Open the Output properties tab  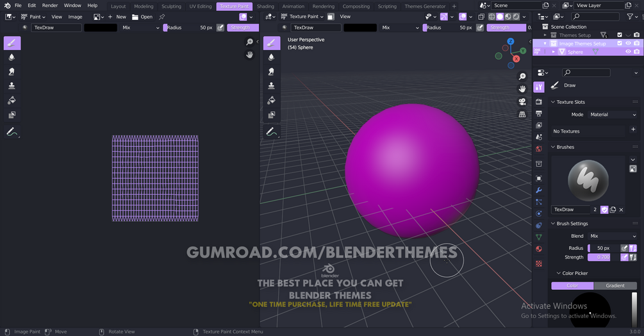point(539,113)
